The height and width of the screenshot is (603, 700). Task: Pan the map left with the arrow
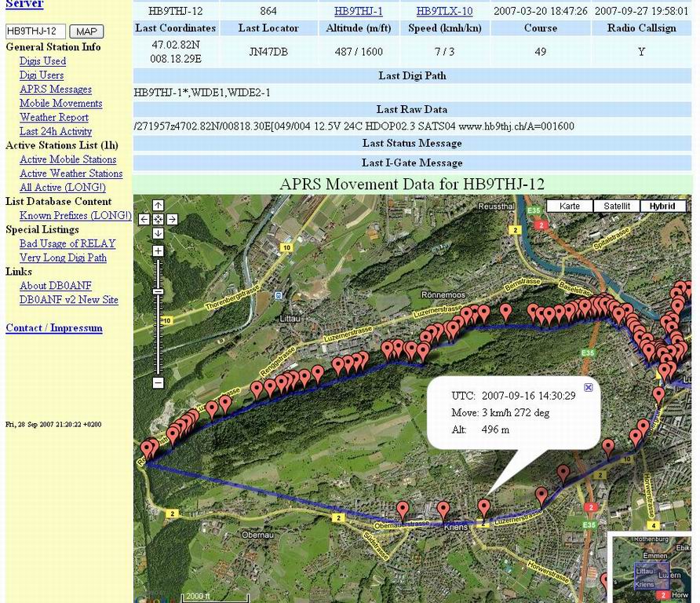point(144,219)
